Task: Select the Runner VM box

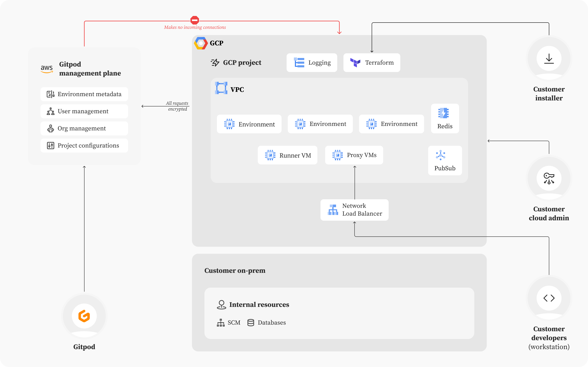Action: (287, 155)
